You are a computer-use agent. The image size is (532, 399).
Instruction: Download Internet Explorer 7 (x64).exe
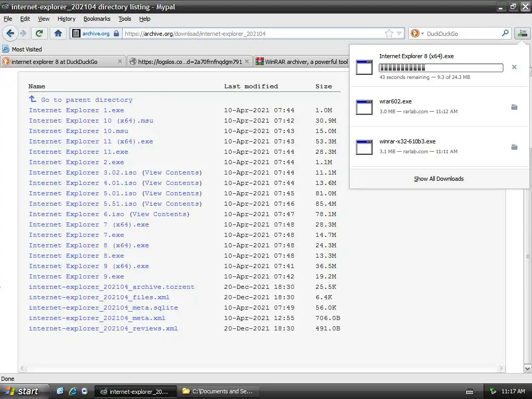pos(89,224)
